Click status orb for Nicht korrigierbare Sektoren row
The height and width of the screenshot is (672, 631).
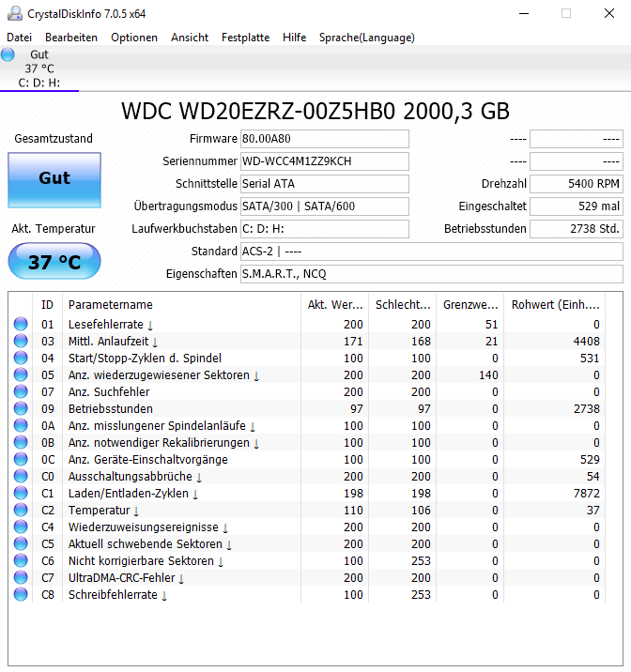click(21, 560)
